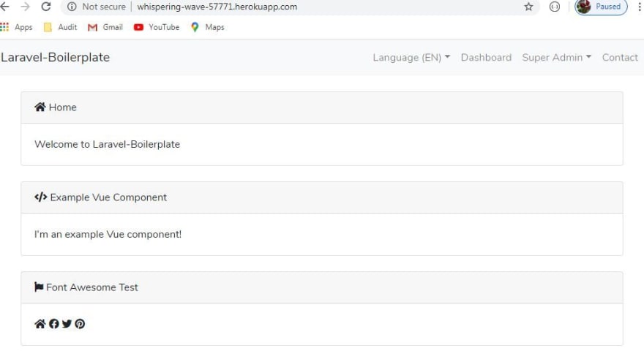Click the browser forward arrow
This screenshot has height=362, width=644.
click(25, 7)
